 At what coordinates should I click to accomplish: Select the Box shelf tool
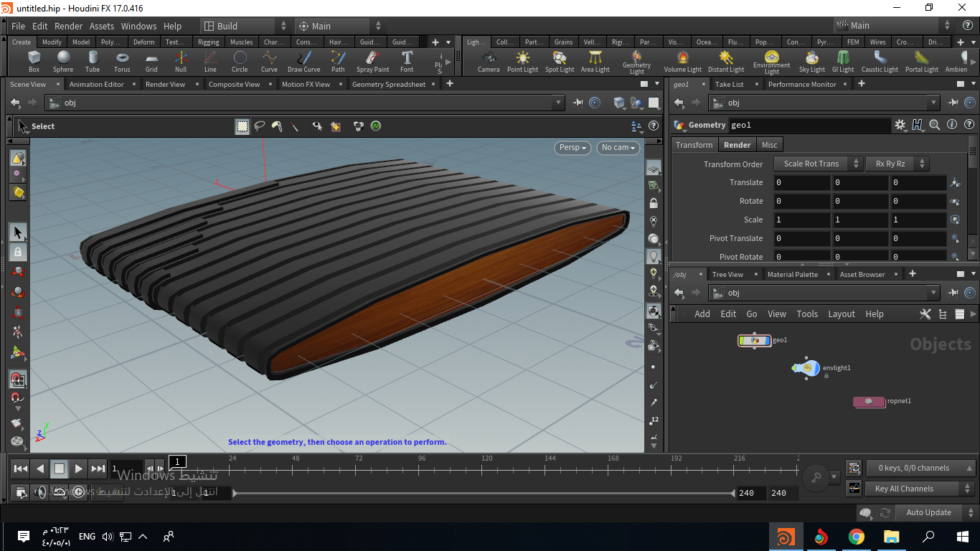[34, 61]
